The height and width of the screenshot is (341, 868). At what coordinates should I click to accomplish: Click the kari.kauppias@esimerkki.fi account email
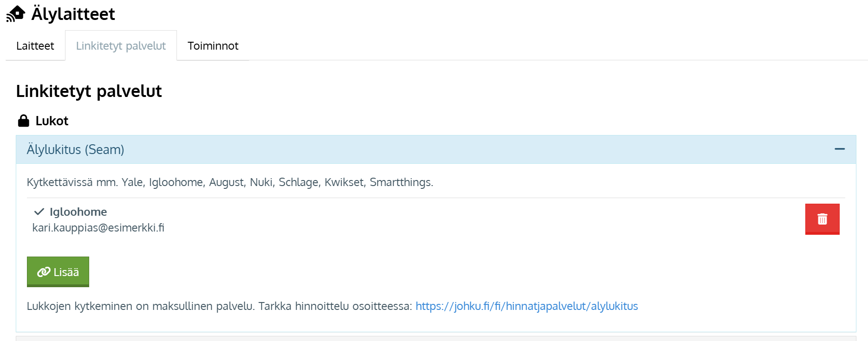pos(98,228)
